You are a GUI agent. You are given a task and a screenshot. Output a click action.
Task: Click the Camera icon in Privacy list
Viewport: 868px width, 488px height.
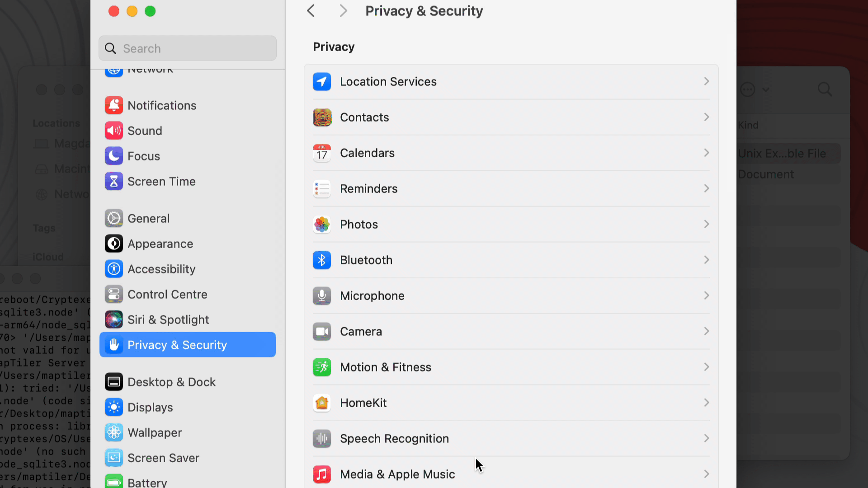322,332
